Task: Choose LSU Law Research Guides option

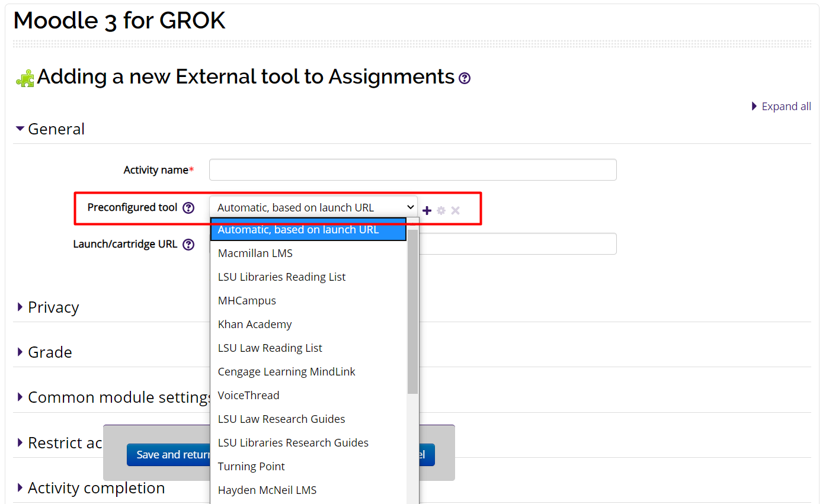Action: [x=309, y=419]
